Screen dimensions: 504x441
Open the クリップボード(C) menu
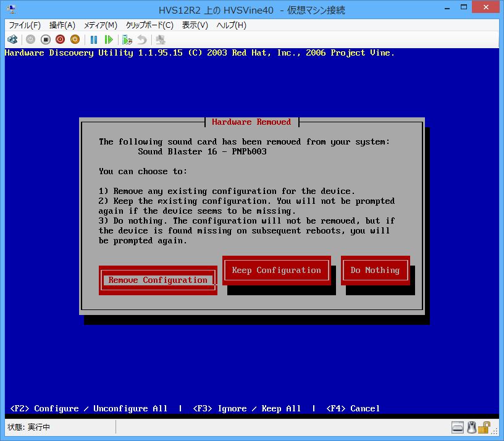(x=149, y=25)
